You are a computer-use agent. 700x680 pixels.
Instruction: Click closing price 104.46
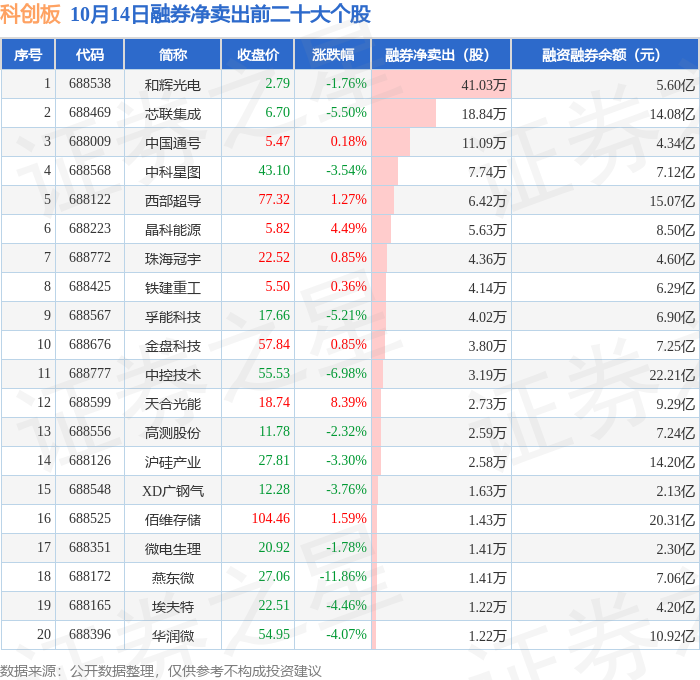click(x=271, y=519)
